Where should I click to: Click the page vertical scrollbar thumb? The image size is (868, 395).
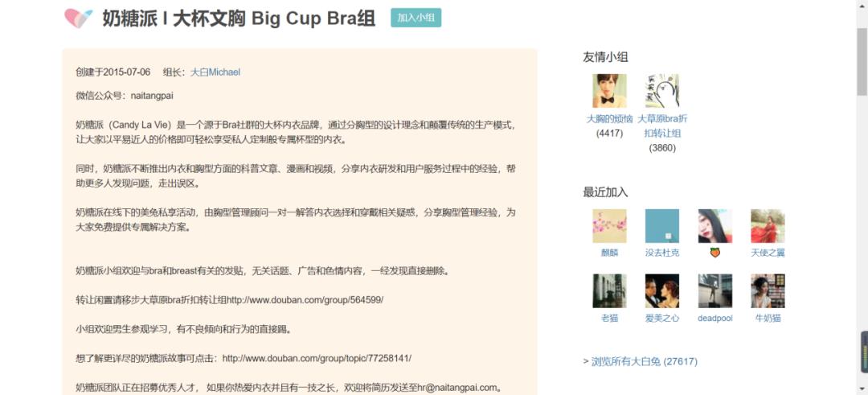(862, 61)
